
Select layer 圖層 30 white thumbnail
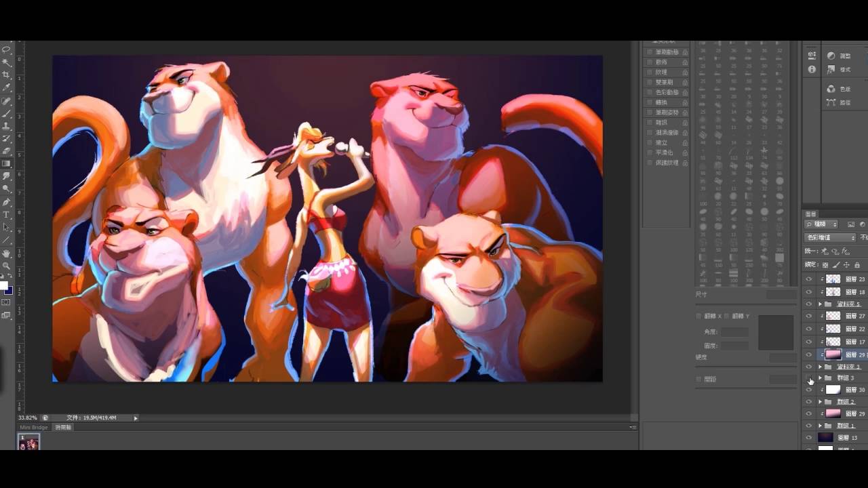pos(833,390)
